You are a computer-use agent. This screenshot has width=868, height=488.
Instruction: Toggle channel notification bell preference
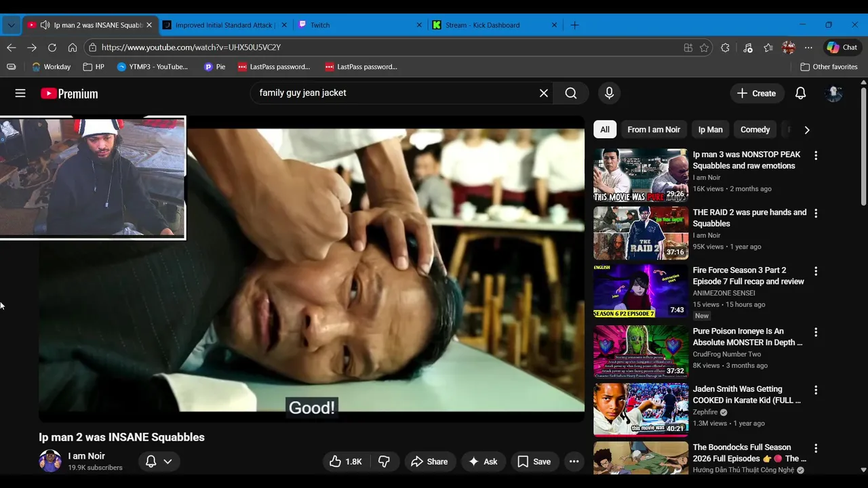pos(159,462)
